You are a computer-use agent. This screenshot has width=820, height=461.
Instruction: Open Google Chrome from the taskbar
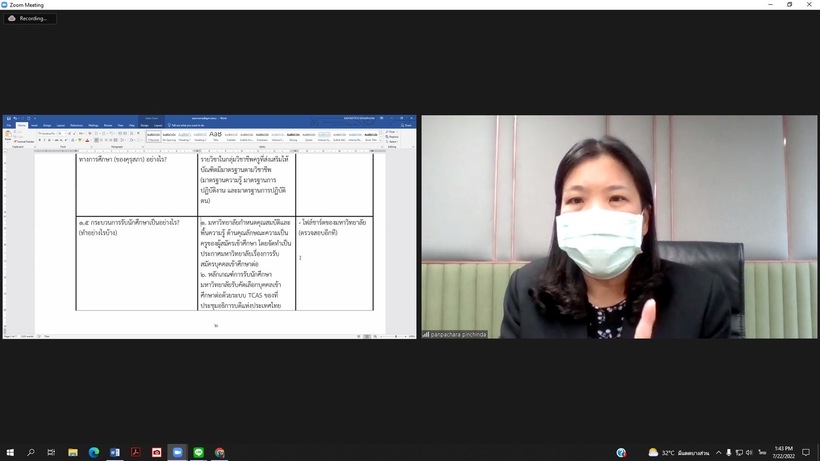[x=219, y=452]
